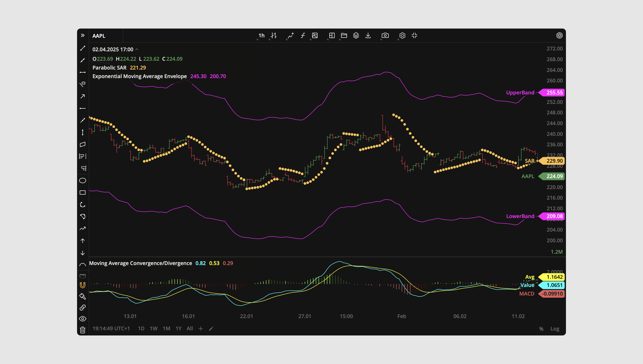Collapse the legend next to date 02.04.2025

click(x=137, y=49)
